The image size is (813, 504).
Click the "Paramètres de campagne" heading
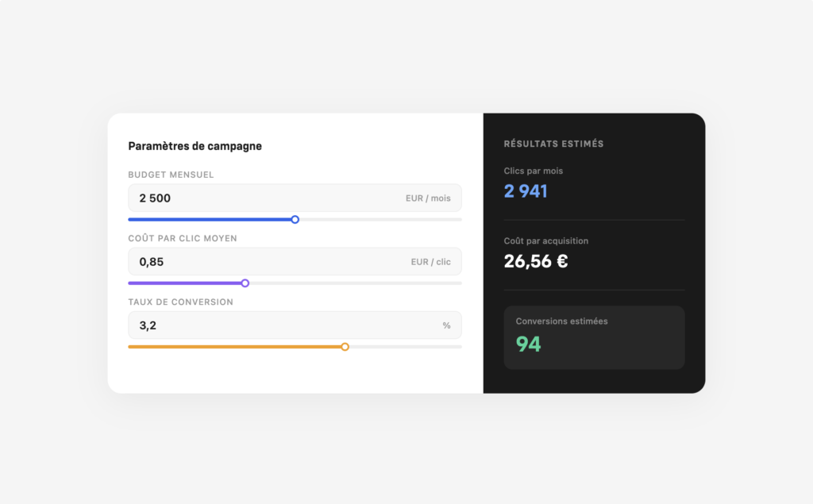pyautogui.click(x=195, y=146)
